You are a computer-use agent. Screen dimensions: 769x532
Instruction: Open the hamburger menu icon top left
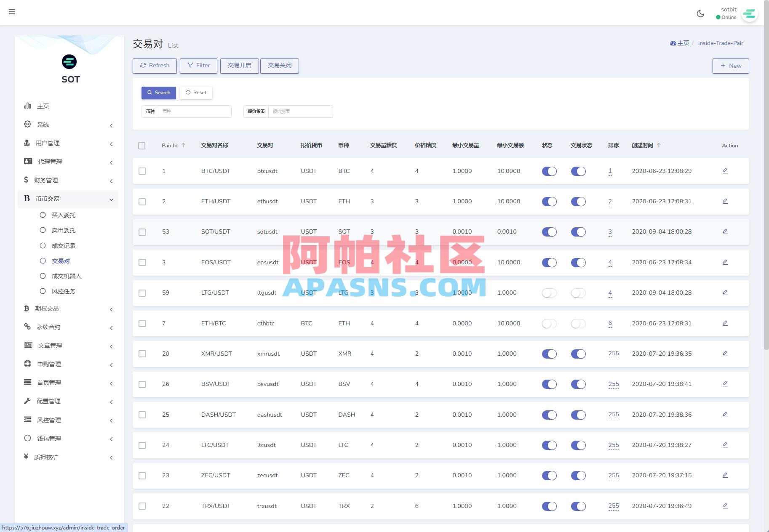coord(12,12)
